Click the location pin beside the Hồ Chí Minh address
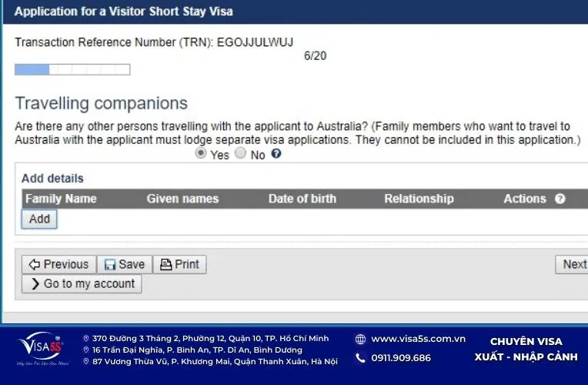 [85, 339]
